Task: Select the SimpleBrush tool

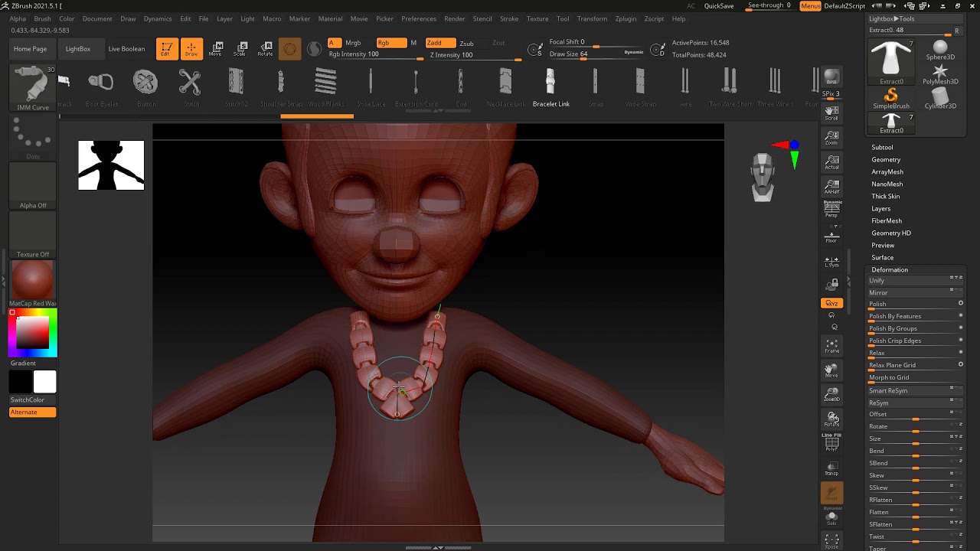Action: 891,97
